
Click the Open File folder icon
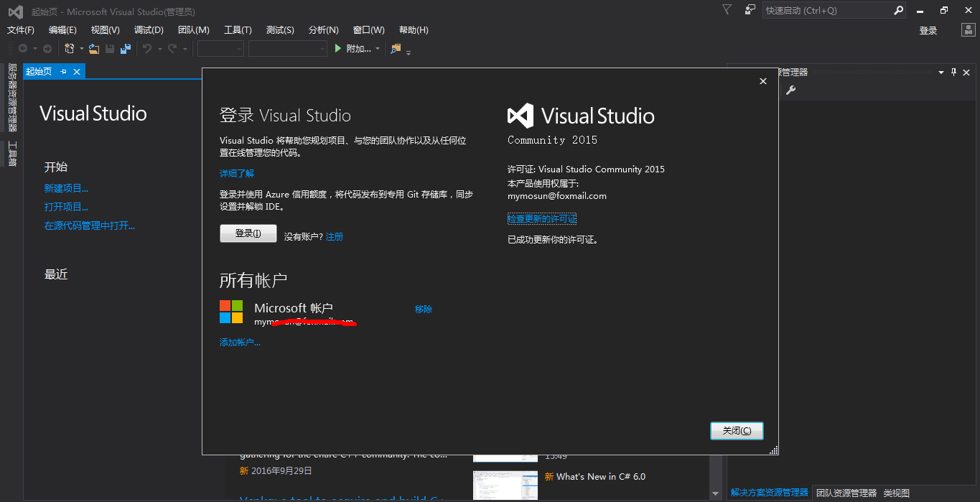93,49
